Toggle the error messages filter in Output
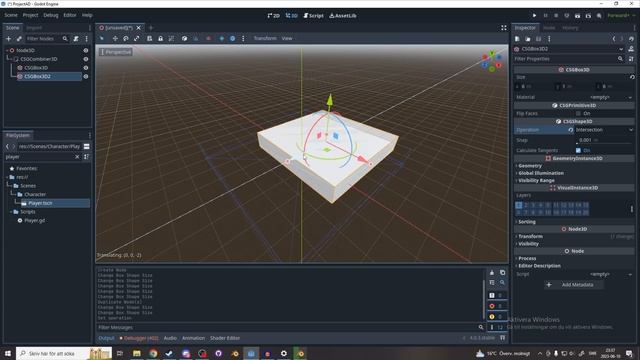This screenshot has width=640, height=360. (497, 306)
